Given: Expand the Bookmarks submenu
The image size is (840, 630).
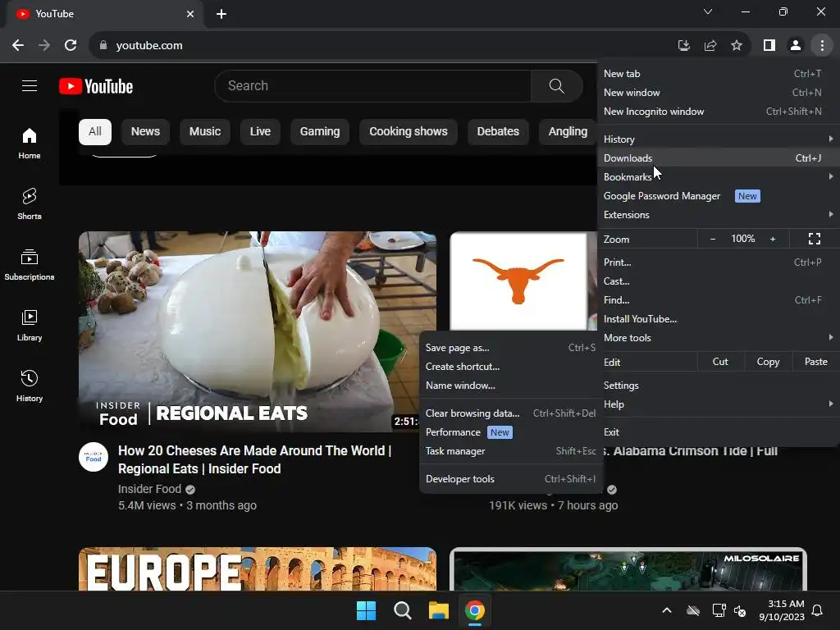Looking at the screenshot, I should pos(718,177).
